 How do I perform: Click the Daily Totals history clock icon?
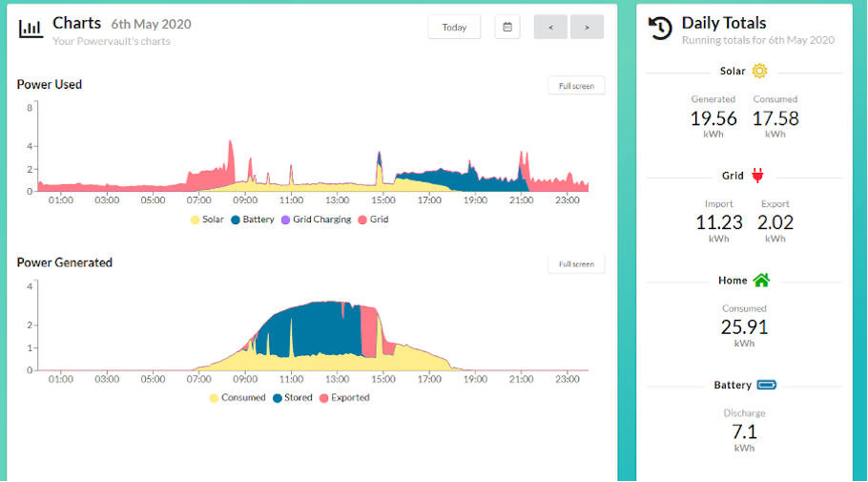(x=660, y=28)
